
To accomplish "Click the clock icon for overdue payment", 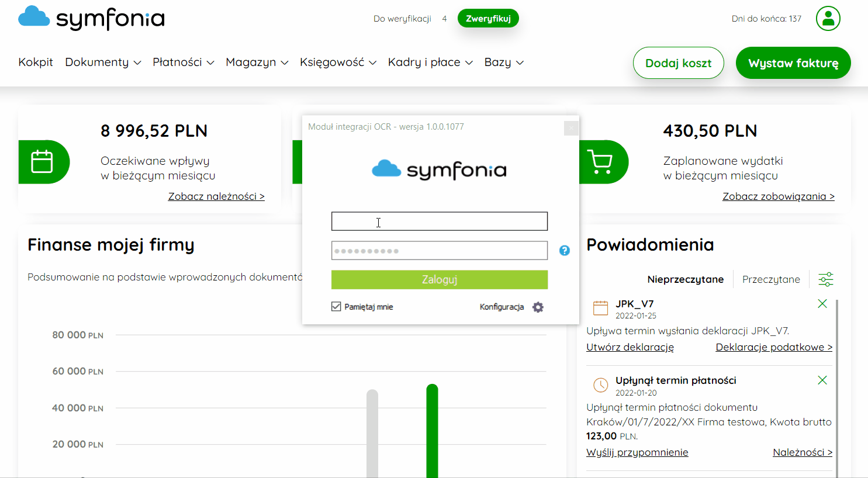I will click(x=601, y=385).
